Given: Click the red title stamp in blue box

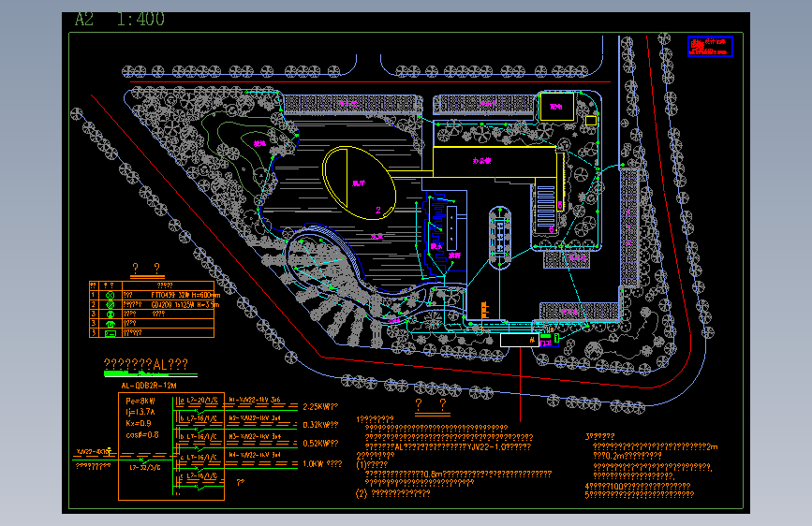Looking at the screenshot, I should pyautogui.click(x=710, y=46).
